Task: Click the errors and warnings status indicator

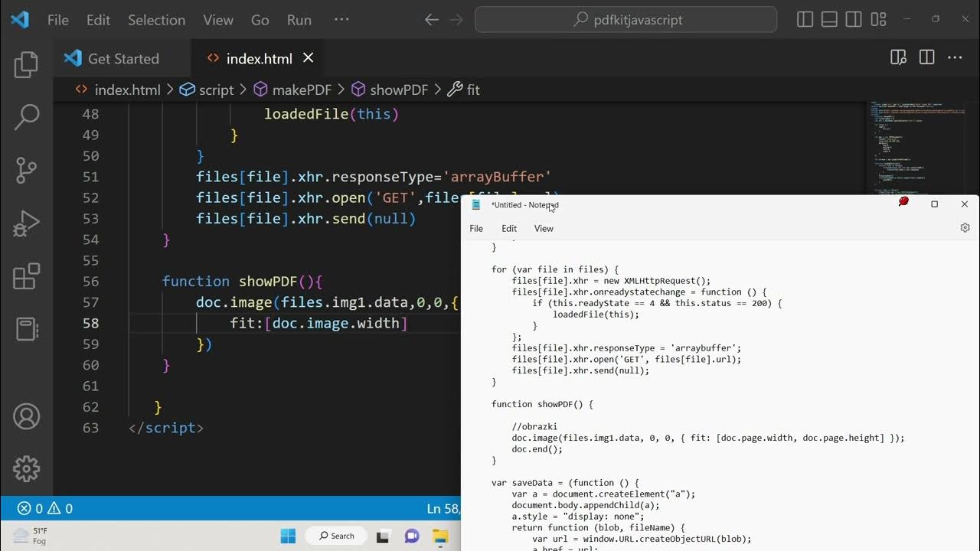Action: [x=45, y=508]
